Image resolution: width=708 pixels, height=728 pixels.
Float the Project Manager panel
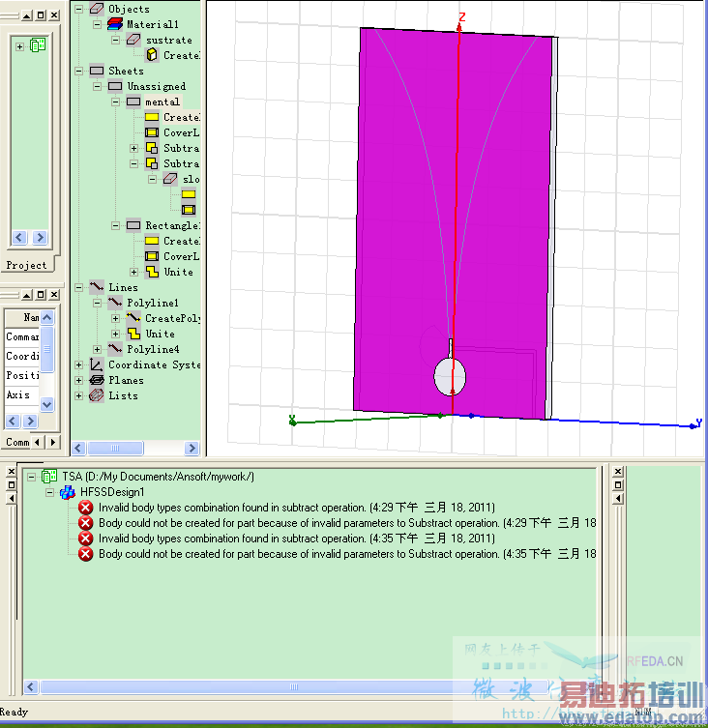(41, 15)
